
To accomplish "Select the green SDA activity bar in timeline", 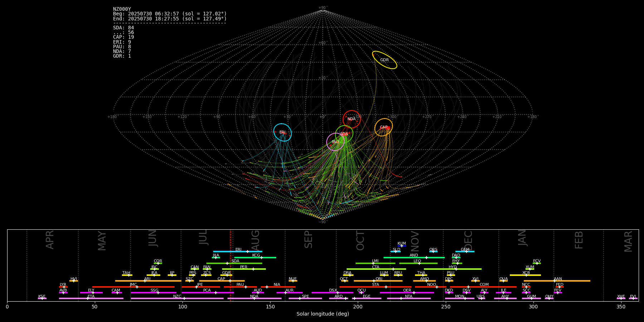I will [234, 263].
